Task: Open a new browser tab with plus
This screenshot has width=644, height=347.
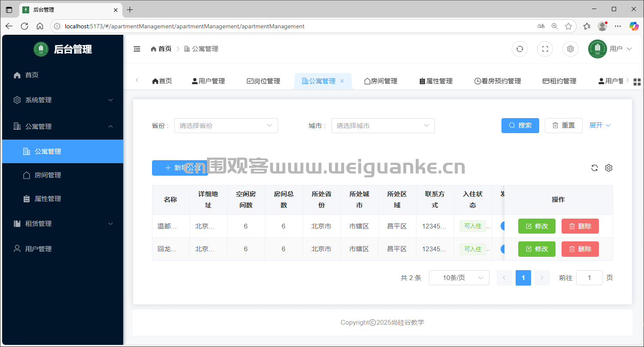Action: point(130,9)
